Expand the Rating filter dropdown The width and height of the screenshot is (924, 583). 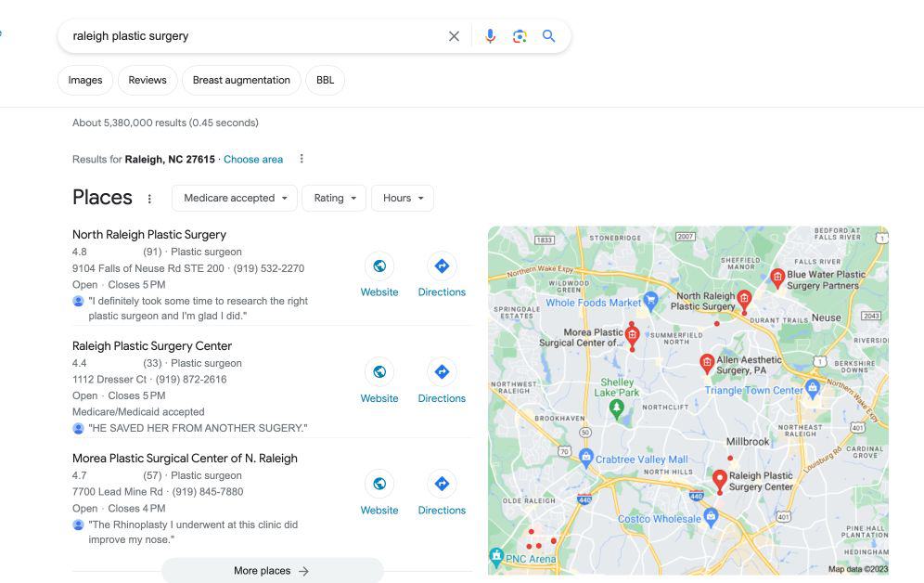(x=334, y=198)
